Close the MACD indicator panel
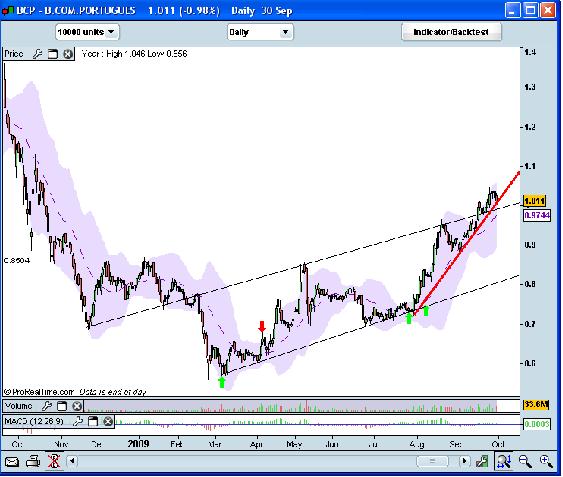The image size is (563, 477). [108, 421]
